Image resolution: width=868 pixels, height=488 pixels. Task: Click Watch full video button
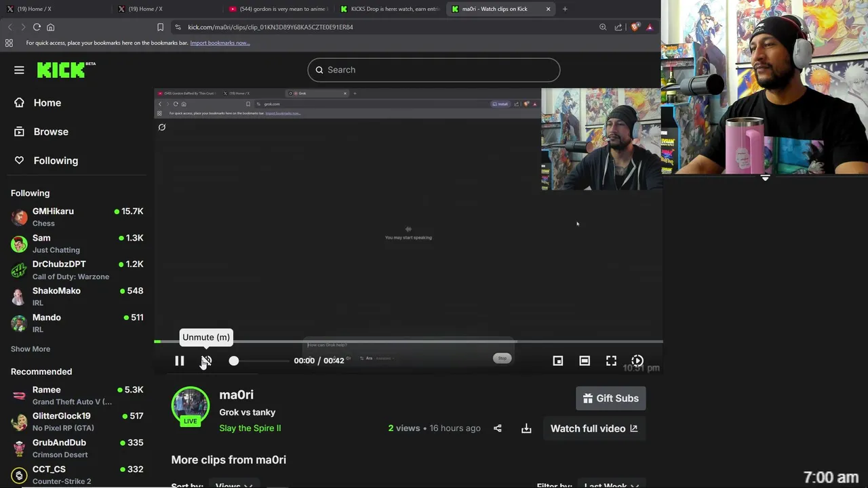click(594, 428)
